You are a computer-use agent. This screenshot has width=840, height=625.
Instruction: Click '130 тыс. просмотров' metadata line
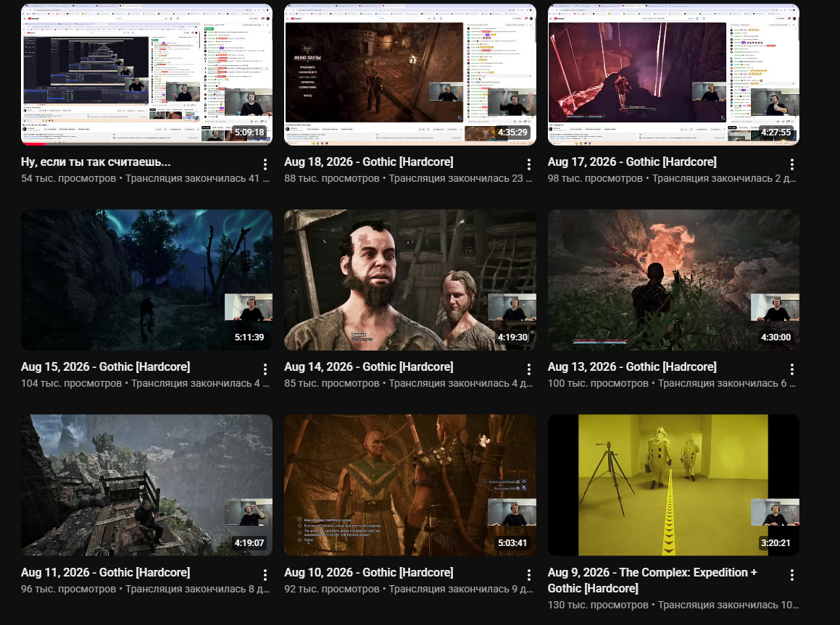673,605
